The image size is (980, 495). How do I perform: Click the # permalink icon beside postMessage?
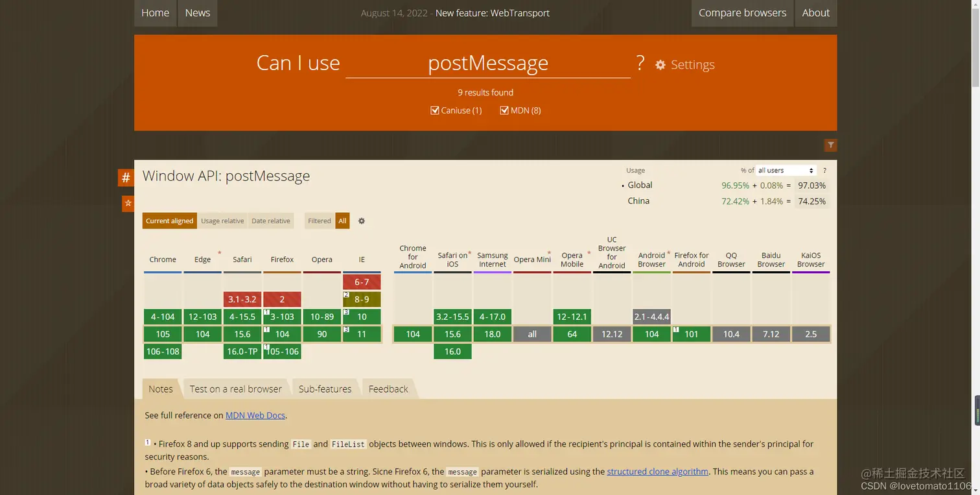pyautogui.click(x=126, y=178)
